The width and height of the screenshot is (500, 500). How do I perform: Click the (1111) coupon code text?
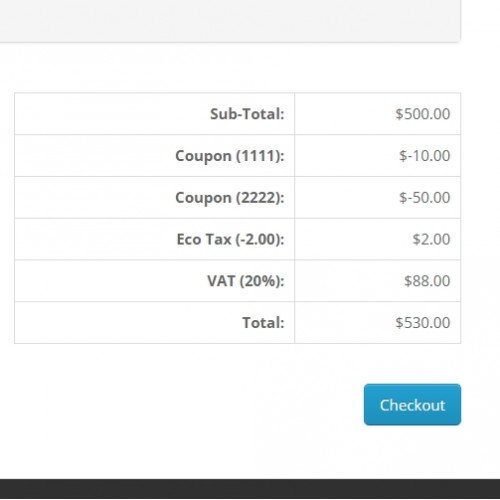pyautogui.click(x=260, y=156)
